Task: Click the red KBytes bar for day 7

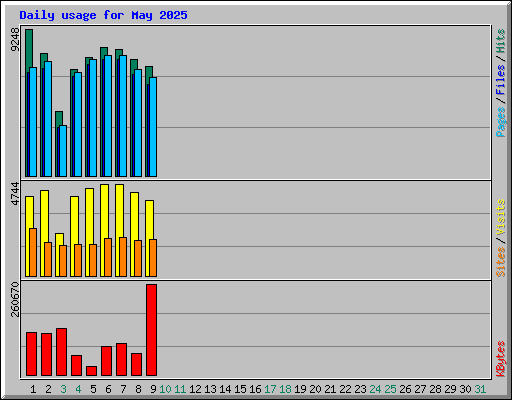Action: [121, 360]
